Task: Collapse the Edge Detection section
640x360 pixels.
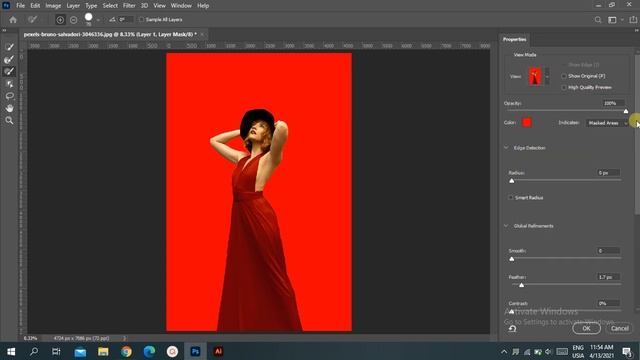Action: [507, 148]
